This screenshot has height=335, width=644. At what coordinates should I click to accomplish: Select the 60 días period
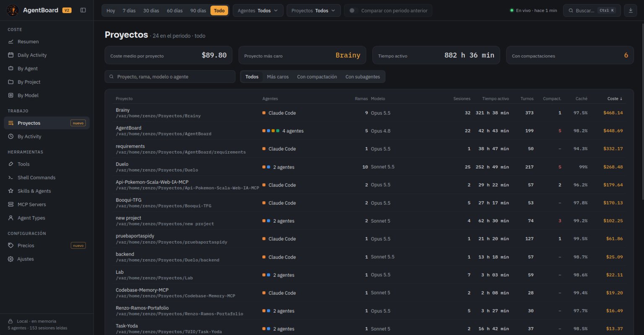click(174, 10)
